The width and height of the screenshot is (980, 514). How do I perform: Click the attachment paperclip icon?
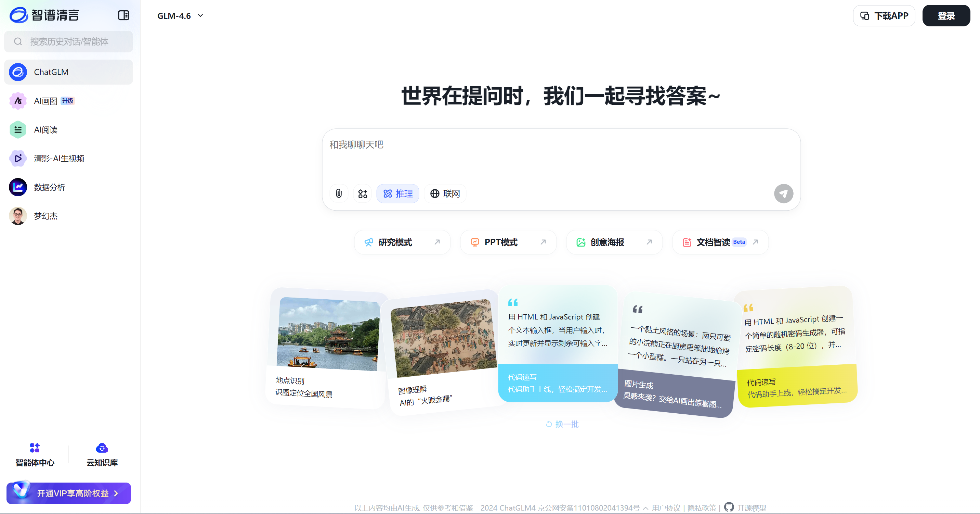point(339,193)
